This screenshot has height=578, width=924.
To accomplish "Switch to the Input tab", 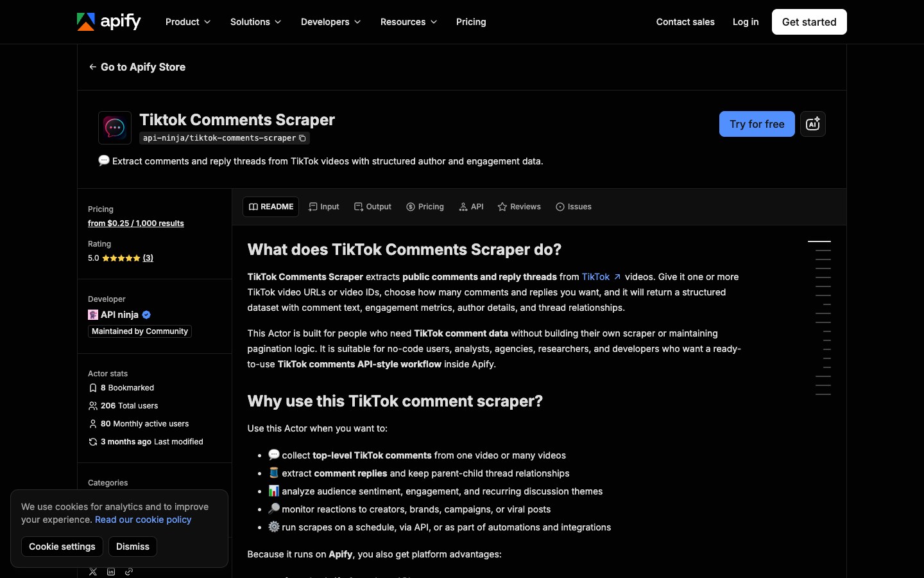I will click(324, 207).
